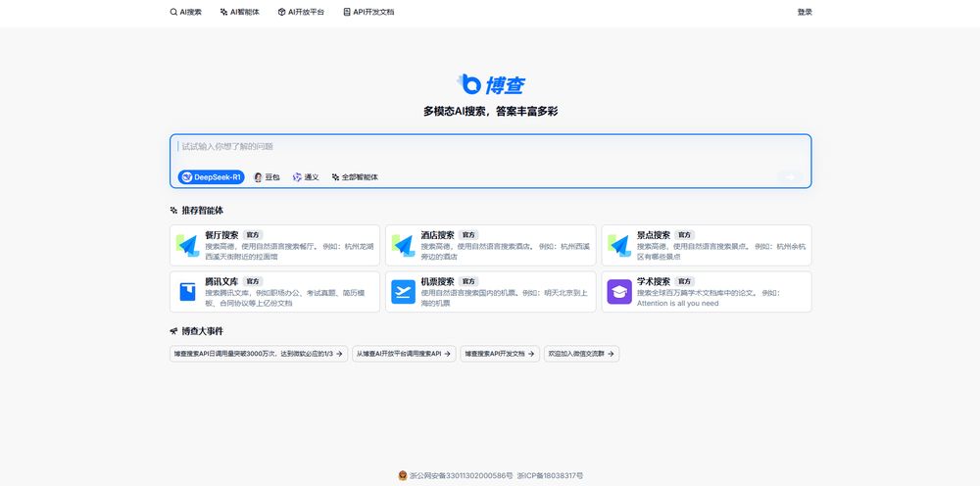Open API开发文档 nav item
The image size is (980, 486).
368,12
